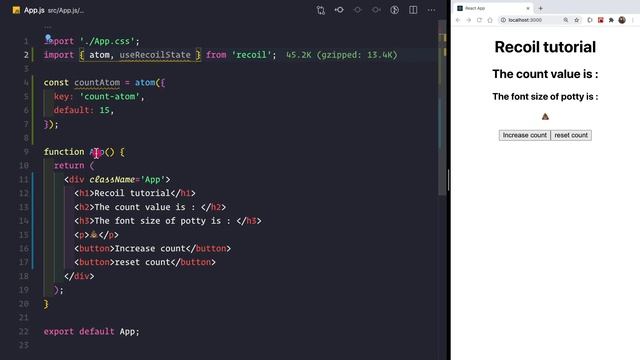Viewport: 640px width, 360px height.
Task: Click the import size hint 45.2K gzipped
Action: point(342,55)
